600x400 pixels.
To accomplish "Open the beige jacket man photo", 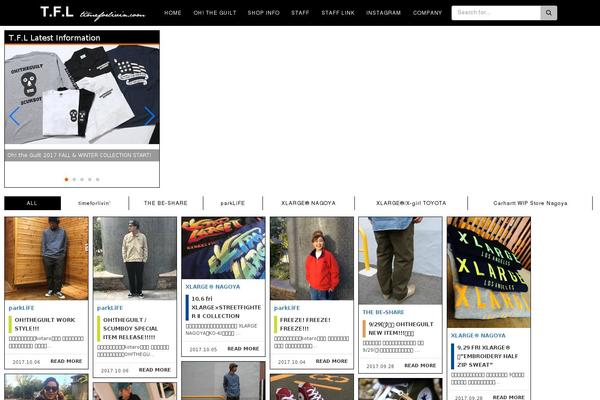I will tap(135, 258).
